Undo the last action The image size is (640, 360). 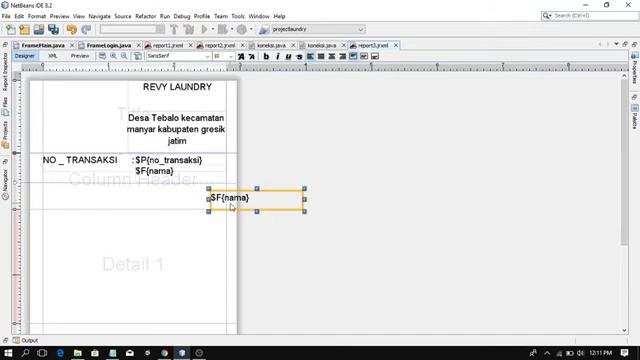pyautogui.click(x=71, y=29)
